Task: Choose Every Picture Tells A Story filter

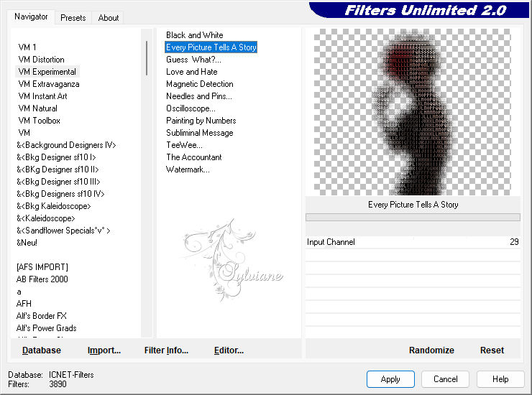Action: (x=211, y=47)
